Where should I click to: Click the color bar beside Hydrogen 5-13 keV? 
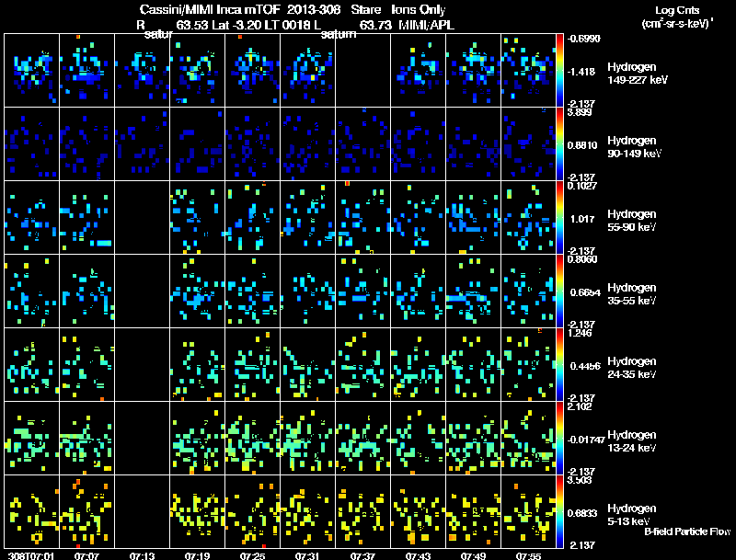tap(559, 512)
